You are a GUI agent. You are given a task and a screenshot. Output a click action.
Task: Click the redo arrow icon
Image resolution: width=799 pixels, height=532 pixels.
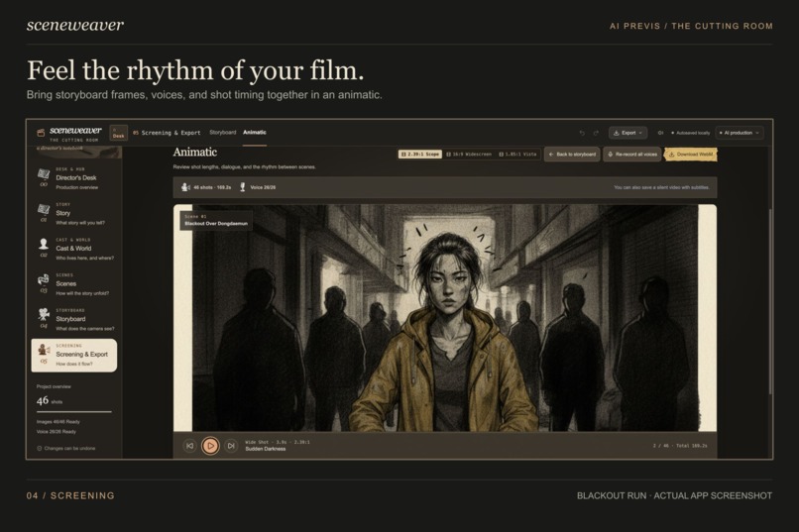tap(596, 133)
